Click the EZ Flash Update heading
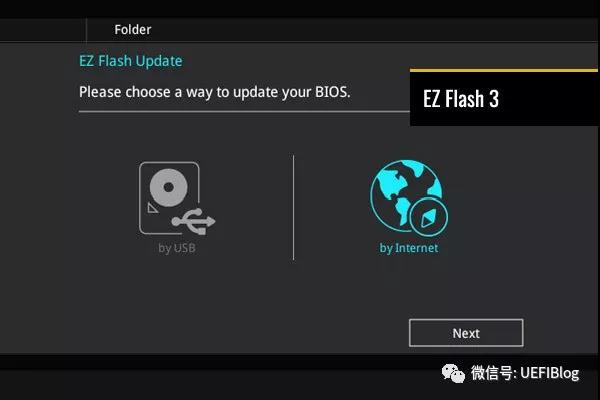Screen dimensions: 600x400 point(130,61)
